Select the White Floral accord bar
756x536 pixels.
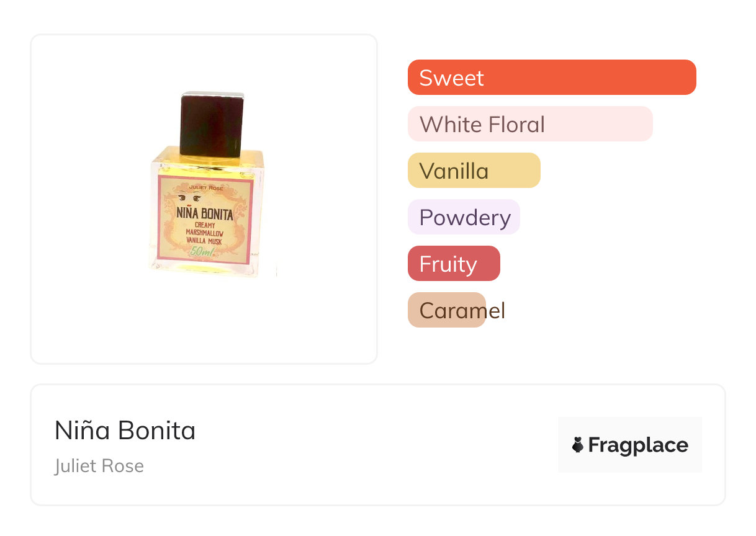point(529,124)
